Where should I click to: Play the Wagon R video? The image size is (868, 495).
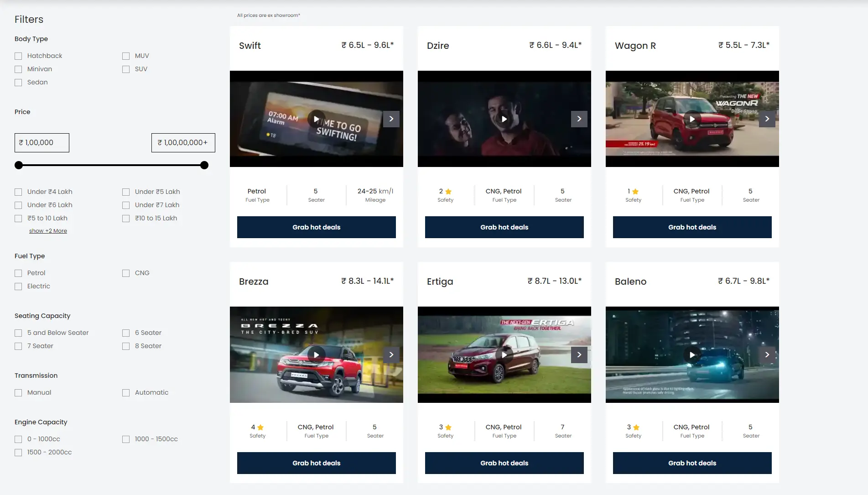[692, 119]
